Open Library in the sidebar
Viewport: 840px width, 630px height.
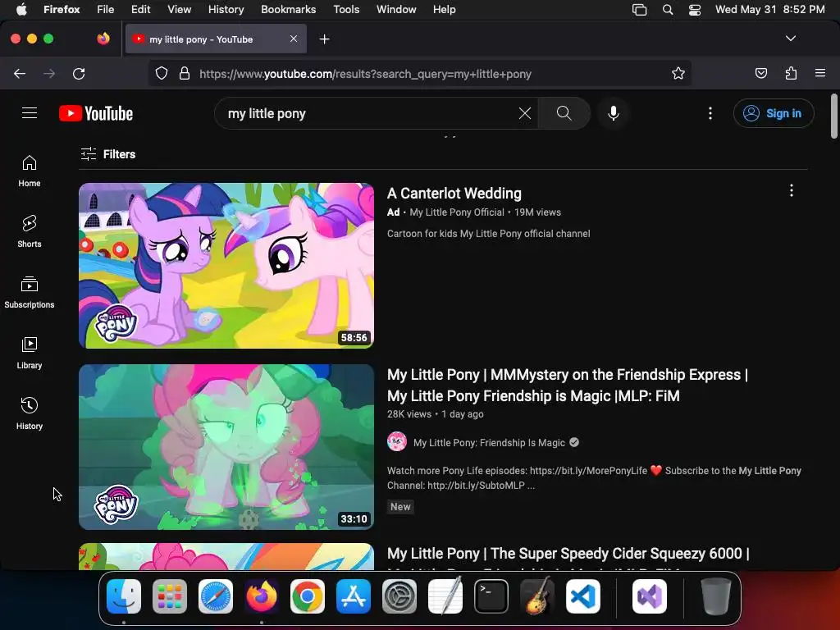click(30, 353)
